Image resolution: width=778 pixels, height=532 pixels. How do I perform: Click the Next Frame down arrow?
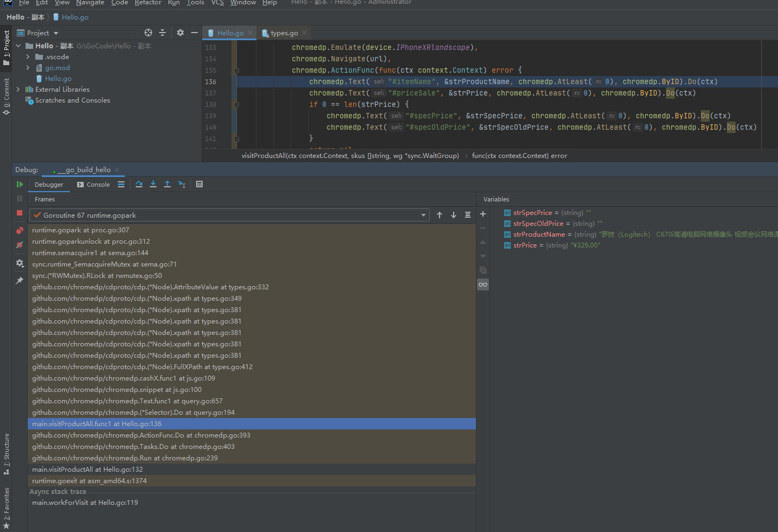pos(454,215)
